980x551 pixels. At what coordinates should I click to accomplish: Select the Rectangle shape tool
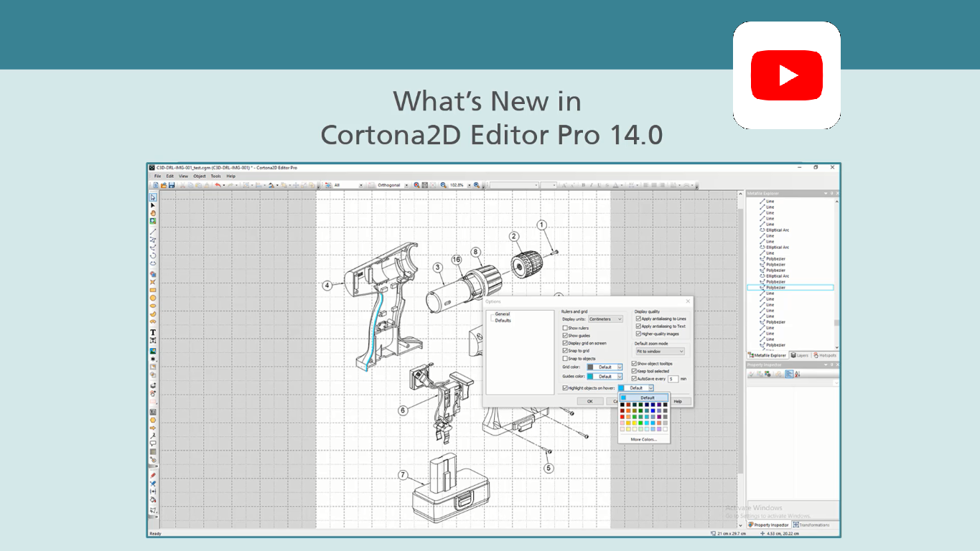(153, 290)
